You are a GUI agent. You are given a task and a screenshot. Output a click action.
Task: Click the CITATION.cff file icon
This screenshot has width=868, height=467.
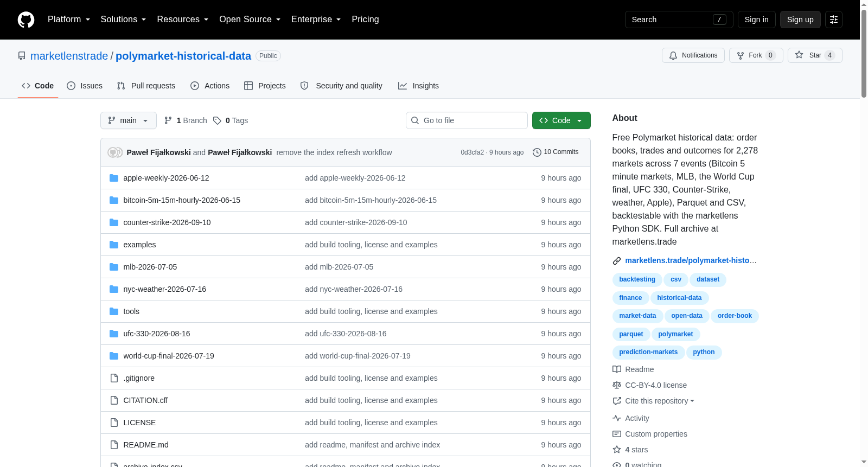coord(114,400)
